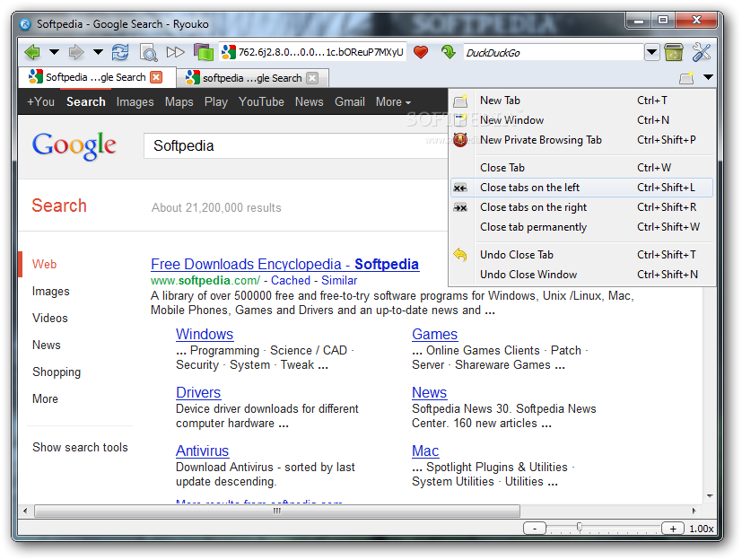Open Maps in the Google bar
The height and width of the screenshot is (560, 742).
coord(179,101)
